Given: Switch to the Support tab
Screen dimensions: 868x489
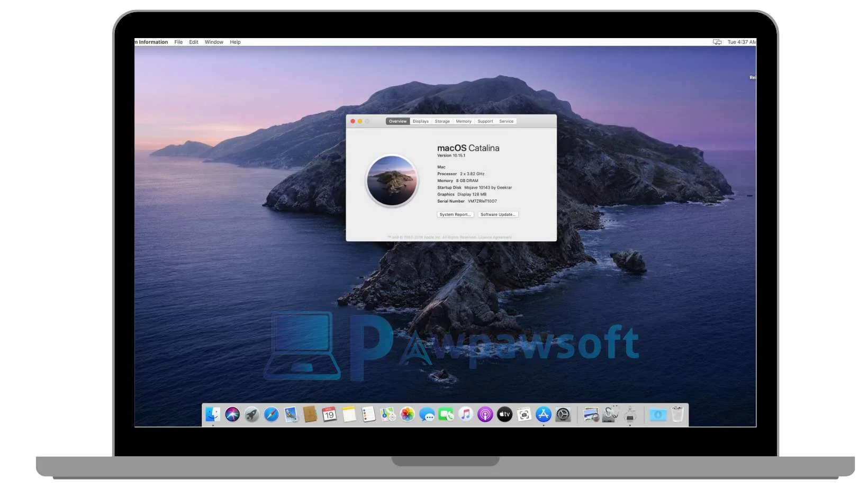Looking at the screenshot, I should [x=485, y=121].
